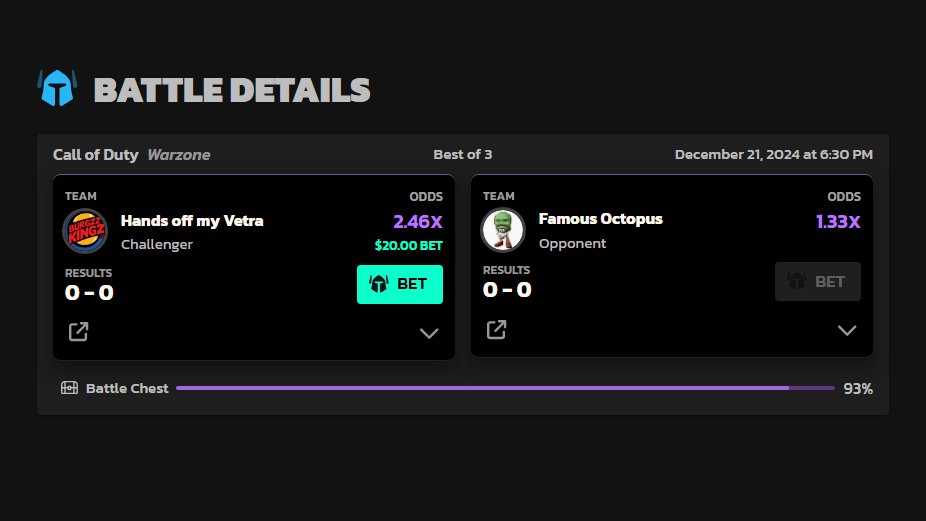Open Famous Octopus external link icon
Viewport: 926px width, 521px height.
pos(497,329)
